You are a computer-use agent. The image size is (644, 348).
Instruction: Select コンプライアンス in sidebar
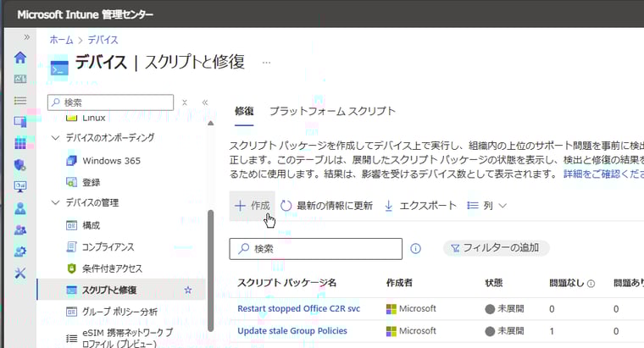coord(108,247)
